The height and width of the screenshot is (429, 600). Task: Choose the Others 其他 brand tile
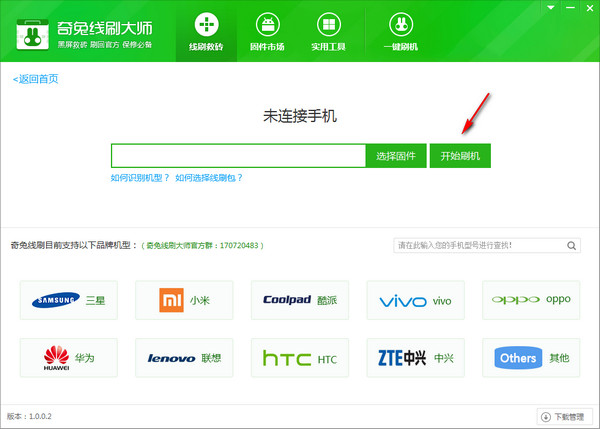coord(530,357)
